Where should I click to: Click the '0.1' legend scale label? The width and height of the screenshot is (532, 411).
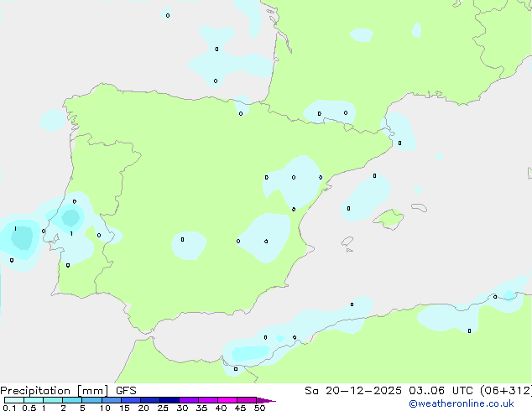(x=9, y=408)
